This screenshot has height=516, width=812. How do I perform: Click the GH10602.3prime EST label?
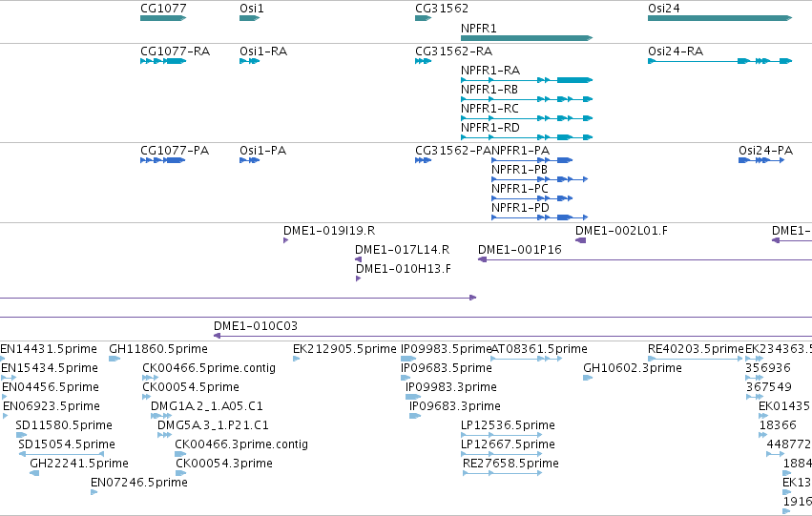tap(633, 368)
